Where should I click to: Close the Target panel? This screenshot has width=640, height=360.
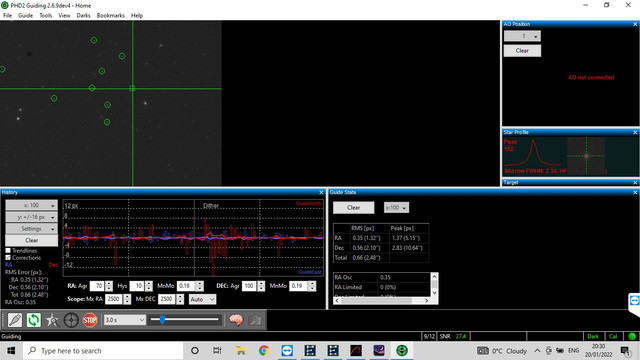coord(635,182)
